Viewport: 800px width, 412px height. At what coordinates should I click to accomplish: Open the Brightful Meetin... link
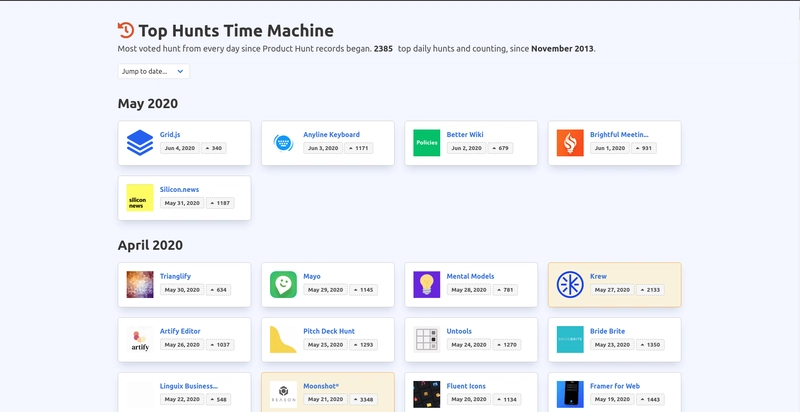pos(619,135)
